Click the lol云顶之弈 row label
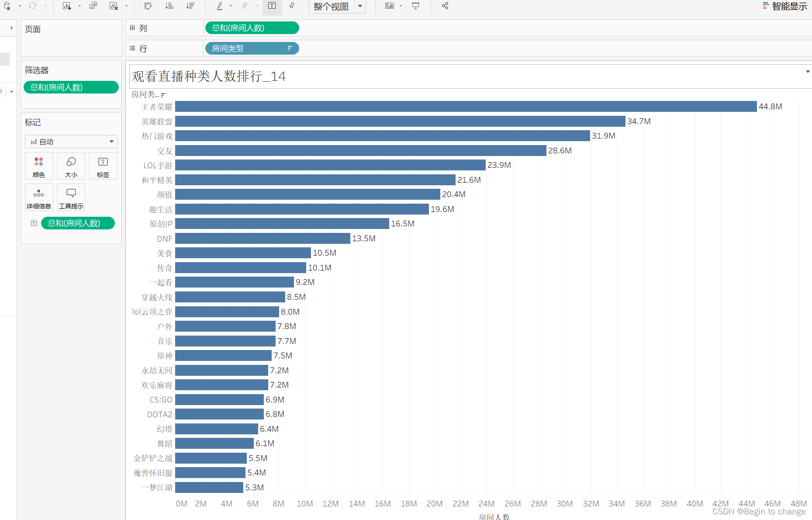Image resolution: width=812 pixels, height=520 pixels. click(152, 312)
